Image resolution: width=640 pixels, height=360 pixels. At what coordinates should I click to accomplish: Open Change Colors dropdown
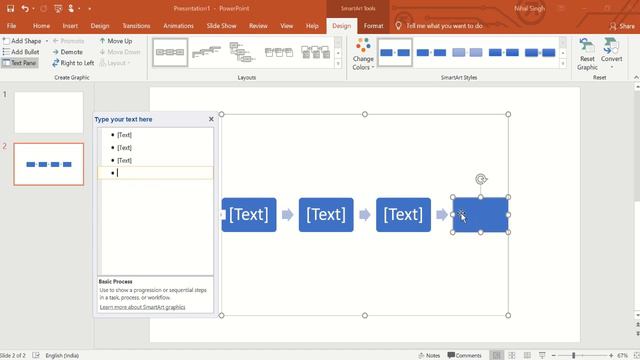[363, 54]
